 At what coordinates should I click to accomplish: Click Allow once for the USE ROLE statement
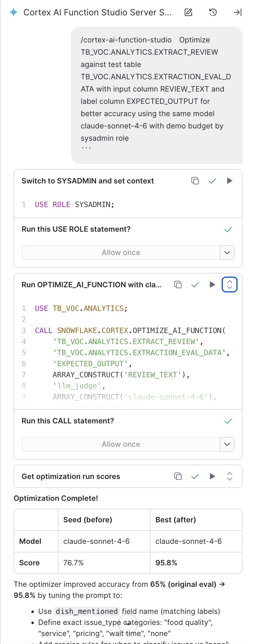(x=121, y=253)
